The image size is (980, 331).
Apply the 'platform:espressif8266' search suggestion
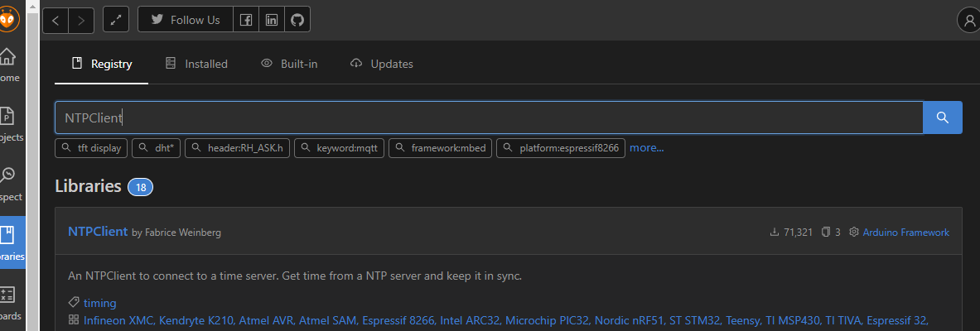click(561, 148)
